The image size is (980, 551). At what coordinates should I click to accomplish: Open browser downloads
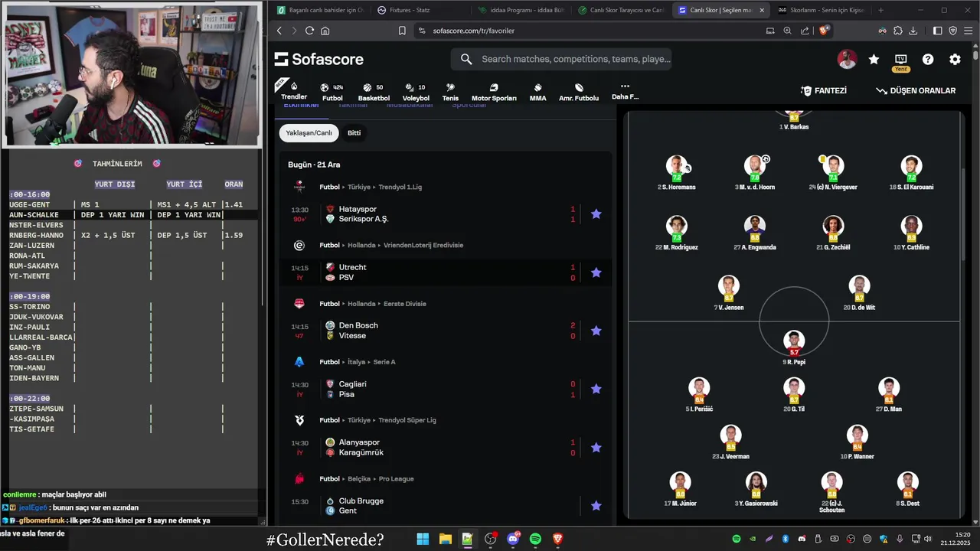(914, 31)
